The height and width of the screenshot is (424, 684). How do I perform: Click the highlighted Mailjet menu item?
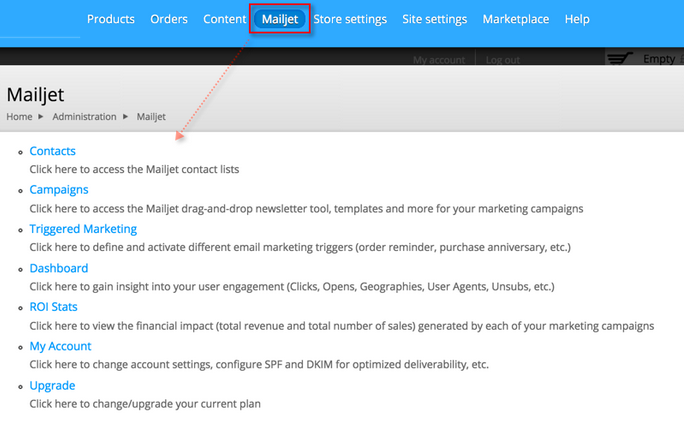pyautogui.click(x=280, y=19)
